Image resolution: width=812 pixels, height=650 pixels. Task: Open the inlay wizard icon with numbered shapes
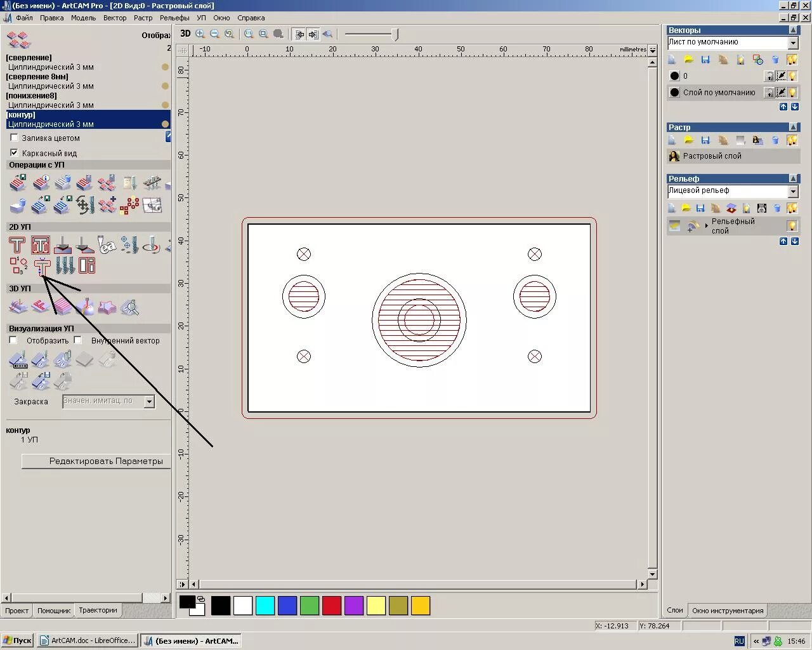point(18,265)
